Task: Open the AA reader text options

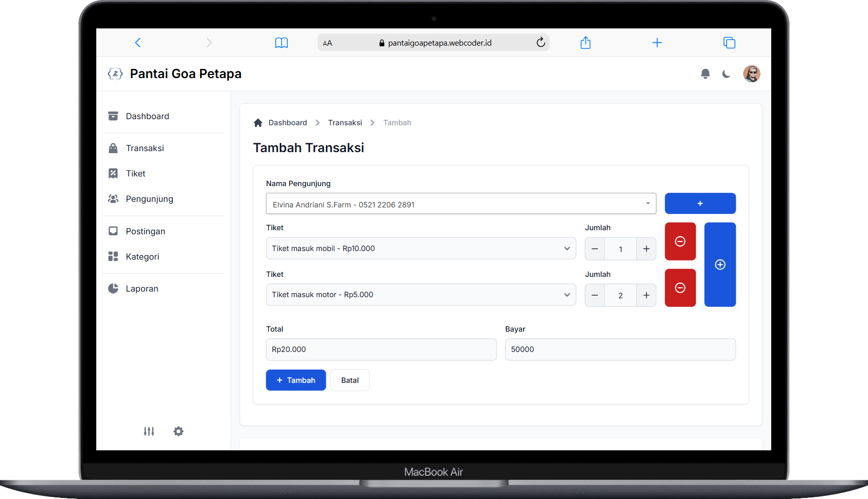Action: 327,43
